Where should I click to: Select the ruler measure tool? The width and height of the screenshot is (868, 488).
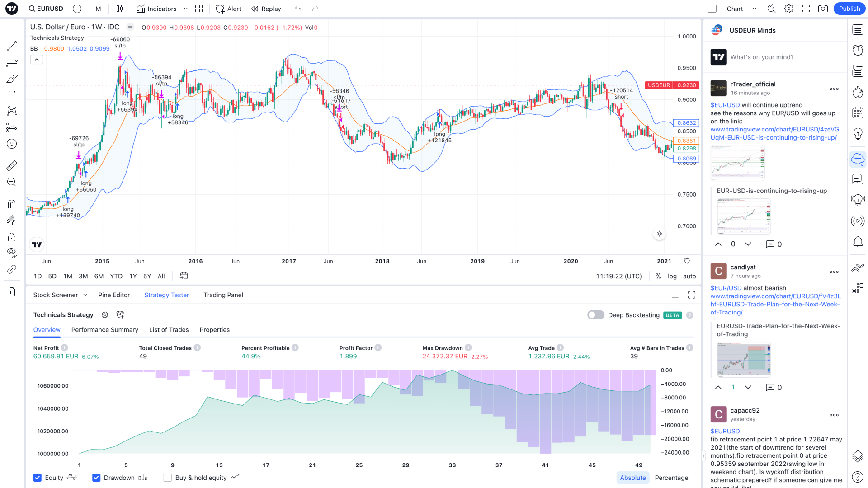tap(12, 165)
